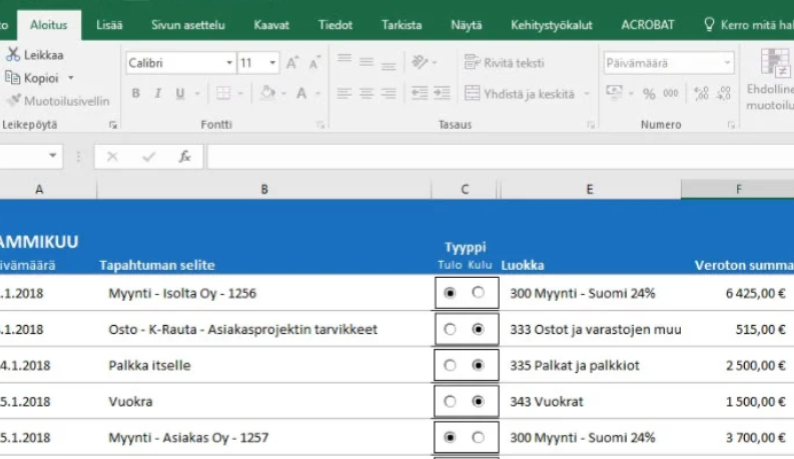Align text left
794x459 pixels.
click(344, 93)
